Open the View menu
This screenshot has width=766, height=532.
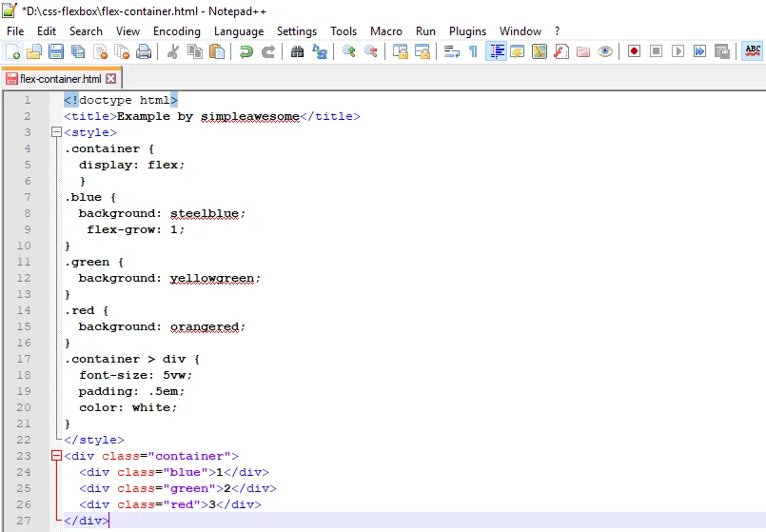[128, 31]
